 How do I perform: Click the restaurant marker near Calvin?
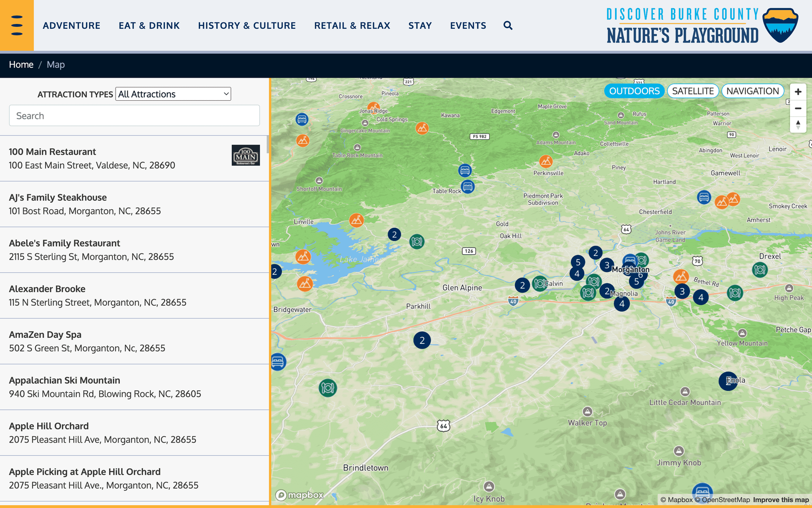tap(539, 283)
